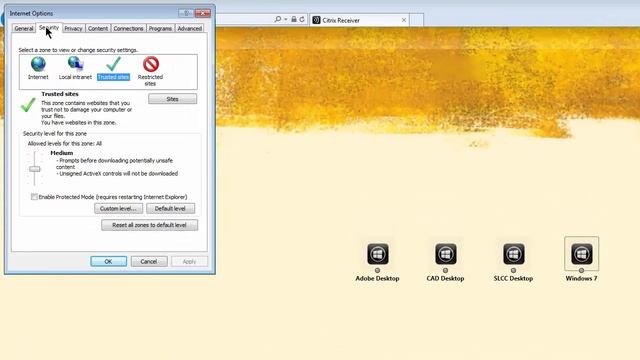Click the Medium security level heading
640x360 pixels.
pyautogui.click(x=62, y=153)
